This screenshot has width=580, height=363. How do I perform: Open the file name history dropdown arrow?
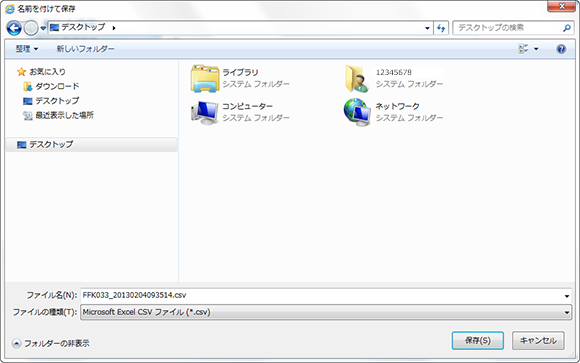(x=567, y=296)
